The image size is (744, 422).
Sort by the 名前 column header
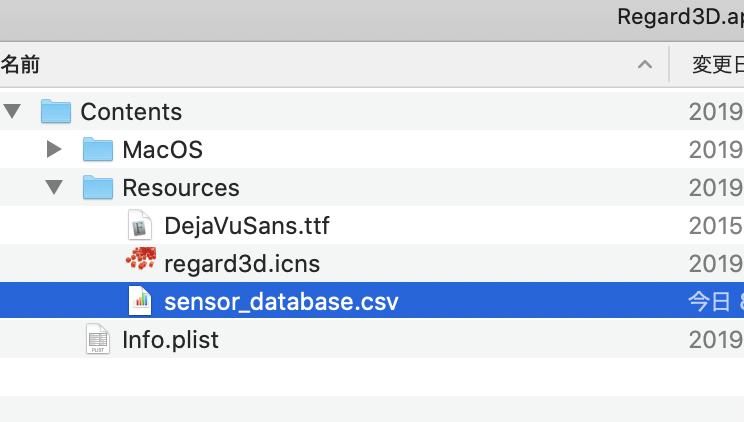coord(21,66)
